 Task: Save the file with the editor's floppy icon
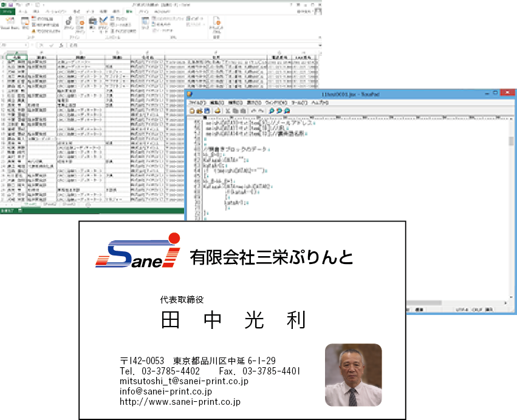(207, 111)
